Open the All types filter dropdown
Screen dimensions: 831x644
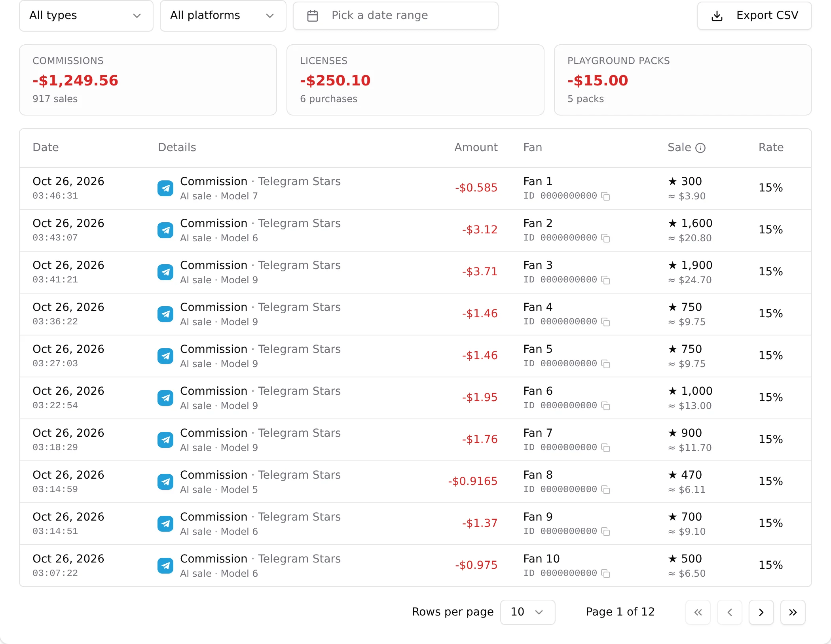(x=86, y=15)
